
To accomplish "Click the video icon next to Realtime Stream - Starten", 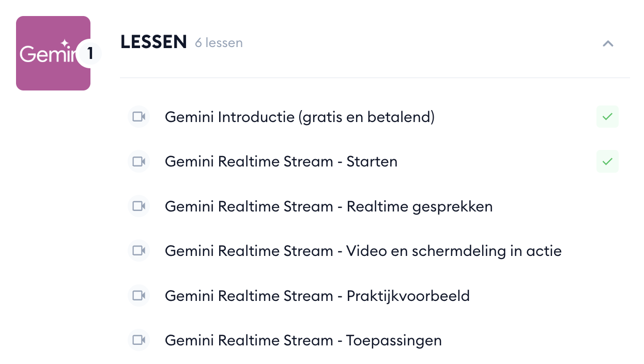I will [x=139, y=161].
